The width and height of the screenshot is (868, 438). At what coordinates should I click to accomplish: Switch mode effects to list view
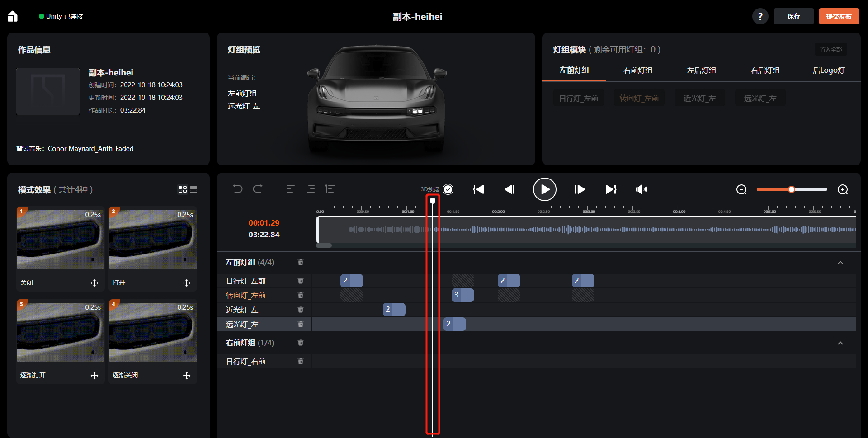[x=193, y=189]
